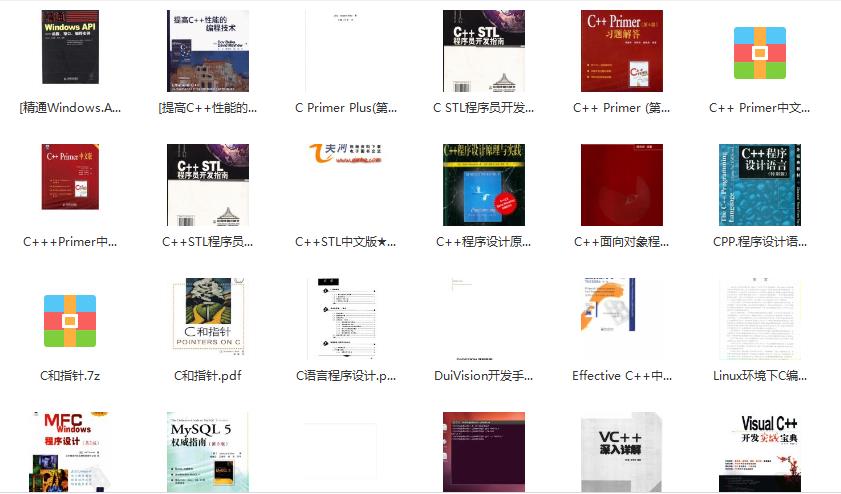
Task: Click the file name "C++ Primer (第..."
Action: tap(622, 108)
